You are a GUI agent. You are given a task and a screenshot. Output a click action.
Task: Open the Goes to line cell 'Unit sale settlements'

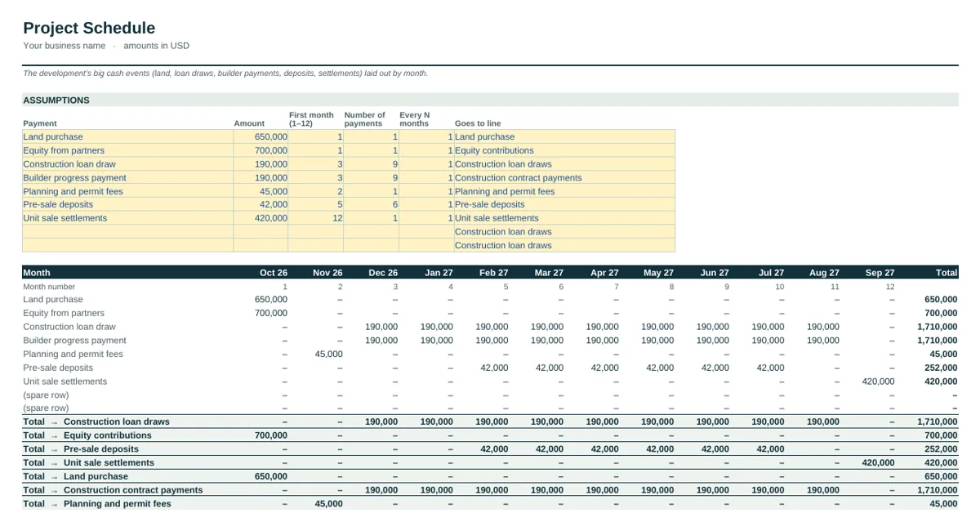tap(564, 218)
